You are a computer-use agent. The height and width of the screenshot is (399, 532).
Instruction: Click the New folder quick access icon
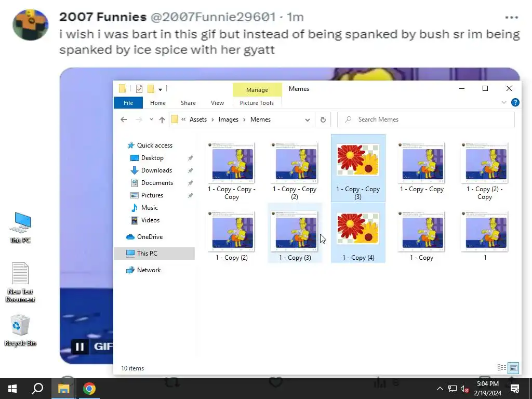click(151, 89)
